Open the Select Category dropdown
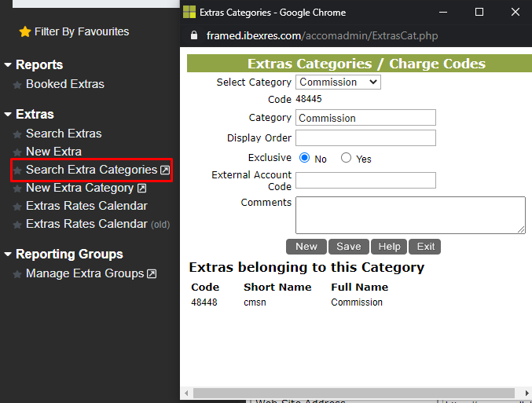Screen dimensions: 532x403 click(x=338, y=82)
